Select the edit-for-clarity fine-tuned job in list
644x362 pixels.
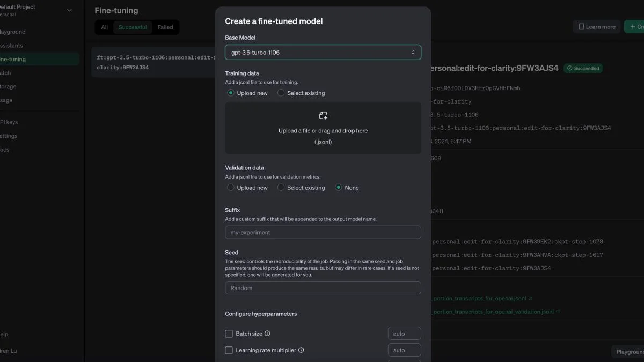153,62
